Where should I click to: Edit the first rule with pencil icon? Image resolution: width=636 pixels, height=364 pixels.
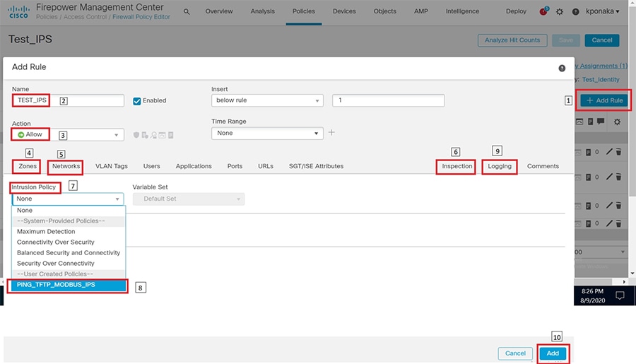pyautogui.click(x=609, y=152)
